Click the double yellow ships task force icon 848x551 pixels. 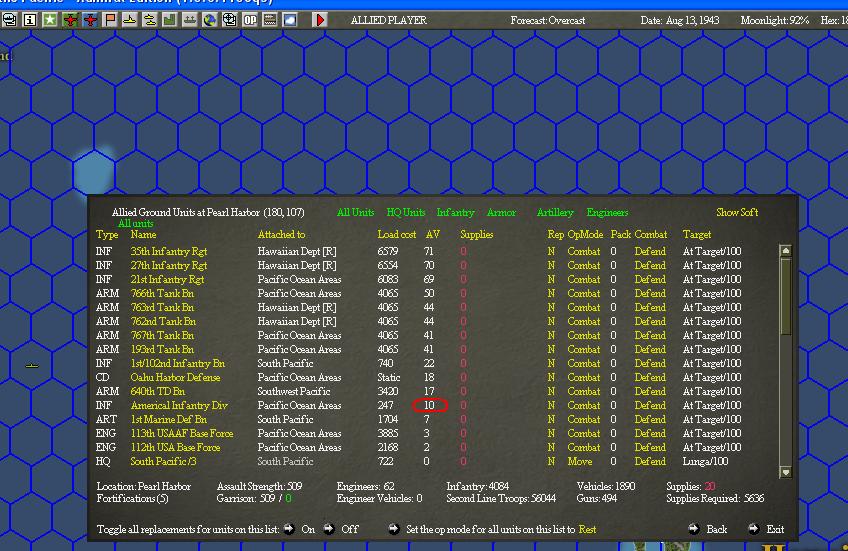point(150,20)
